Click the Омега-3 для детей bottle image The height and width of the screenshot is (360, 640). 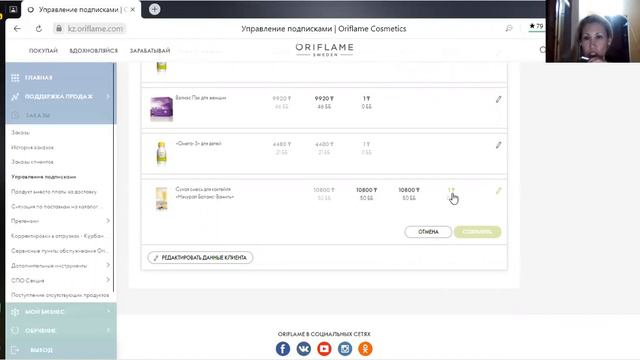click(x=161, y=153)
